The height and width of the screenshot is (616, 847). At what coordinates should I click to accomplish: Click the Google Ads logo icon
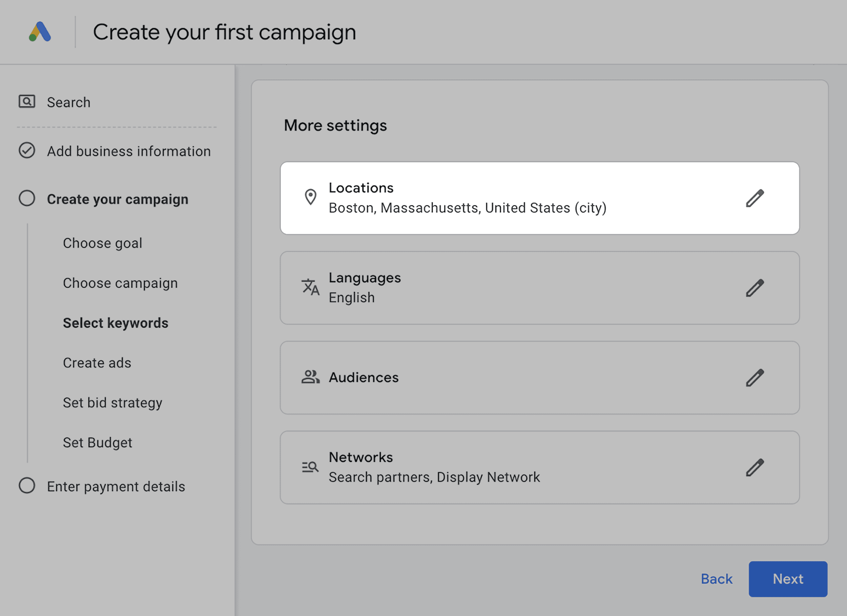coord(40,32)
